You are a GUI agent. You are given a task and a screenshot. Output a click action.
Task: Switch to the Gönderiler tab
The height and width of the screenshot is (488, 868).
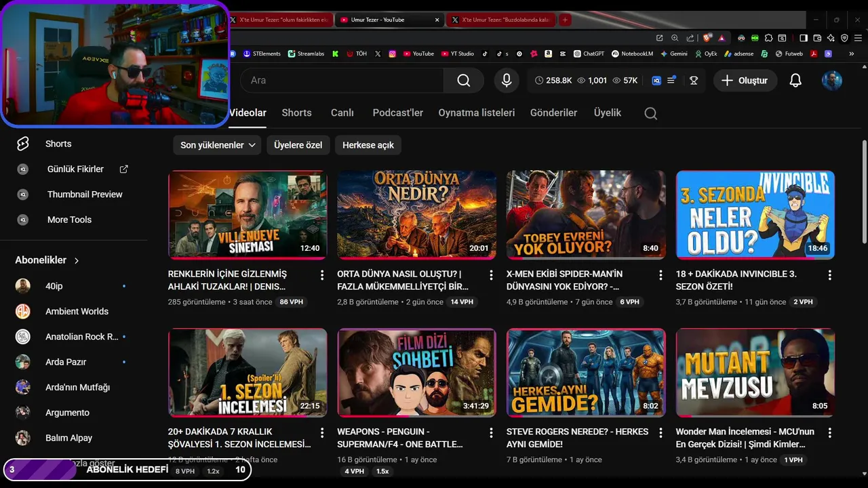(x=553, y=113)
